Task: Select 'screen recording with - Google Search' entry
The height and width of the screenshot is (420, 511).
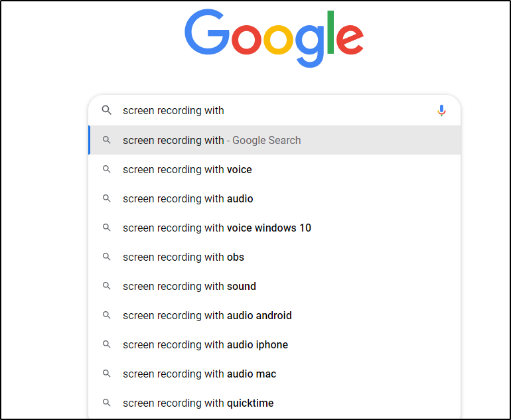Action: tap(212, 140)
